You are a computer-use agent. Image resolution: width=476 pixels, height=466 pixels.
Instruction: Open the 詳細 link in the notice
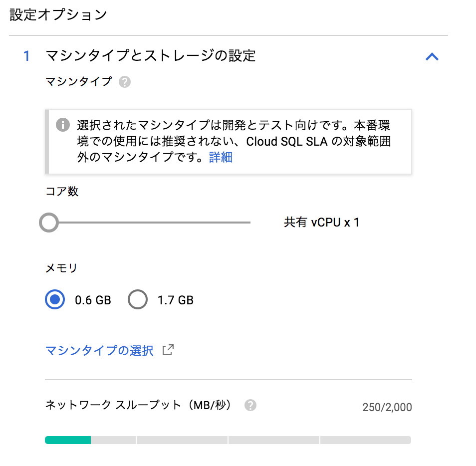click(x=221, y=158)
